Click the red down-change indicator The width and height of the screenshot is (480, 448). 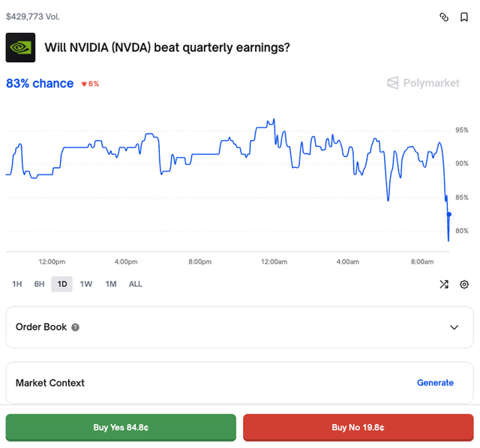coord(90,84)
